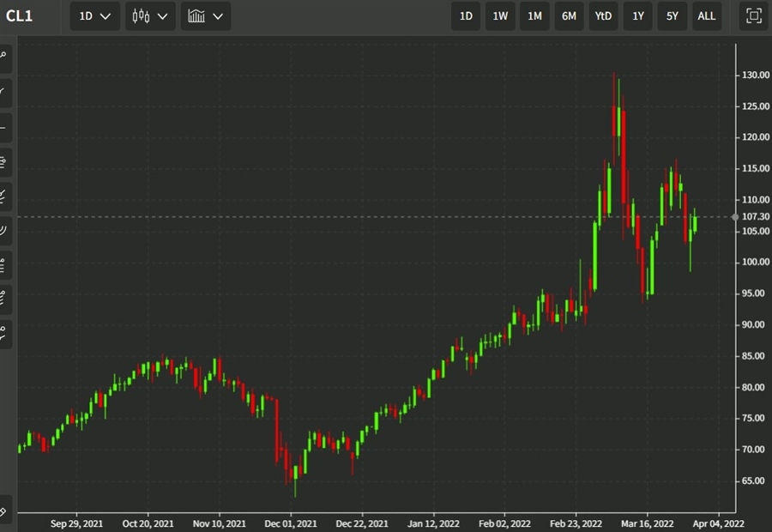This screenshot has width=772, height=532.
Task: Select the YtD time range
Action: click(x=603, y=16)
